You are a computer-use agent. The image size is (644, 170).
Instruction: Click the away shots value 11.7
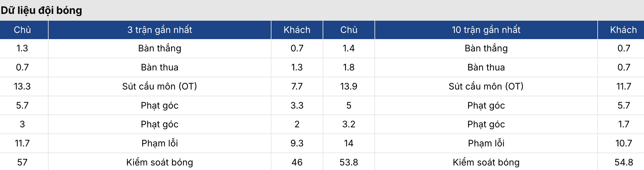tap(623, 86)
